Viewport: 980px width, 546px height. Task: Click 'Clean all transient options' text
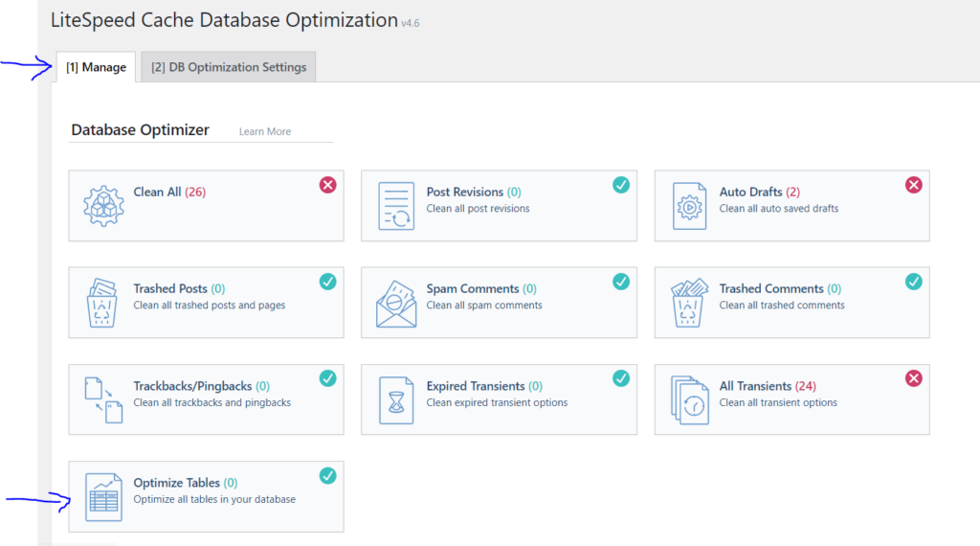point(778,402)
